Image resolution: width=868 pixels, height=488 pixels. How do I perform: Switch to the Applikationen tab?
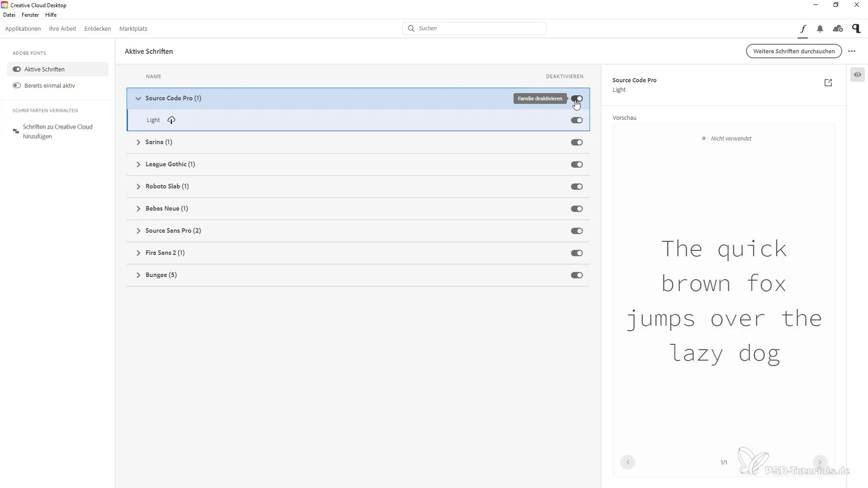point(23,28)
